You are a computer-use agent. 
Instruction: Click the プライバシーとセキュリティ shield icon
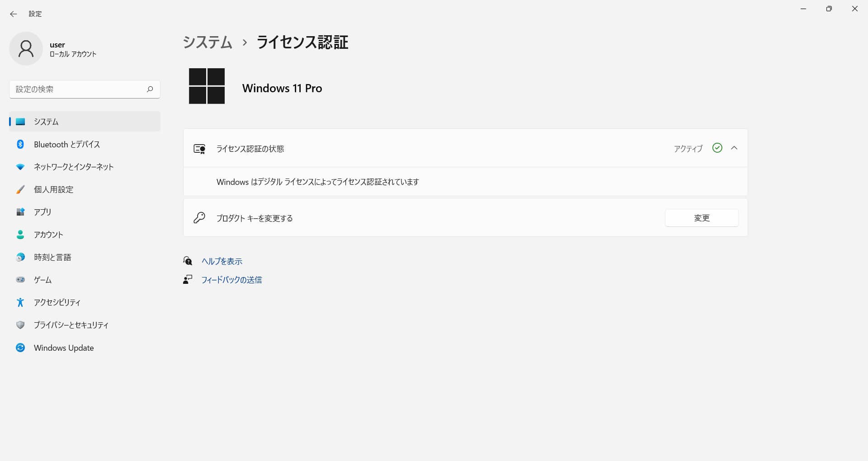point(20,325)
